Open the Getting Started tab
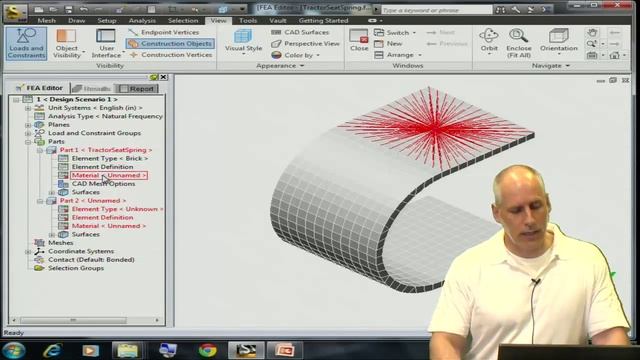The image size is (640, 360). 323,20
